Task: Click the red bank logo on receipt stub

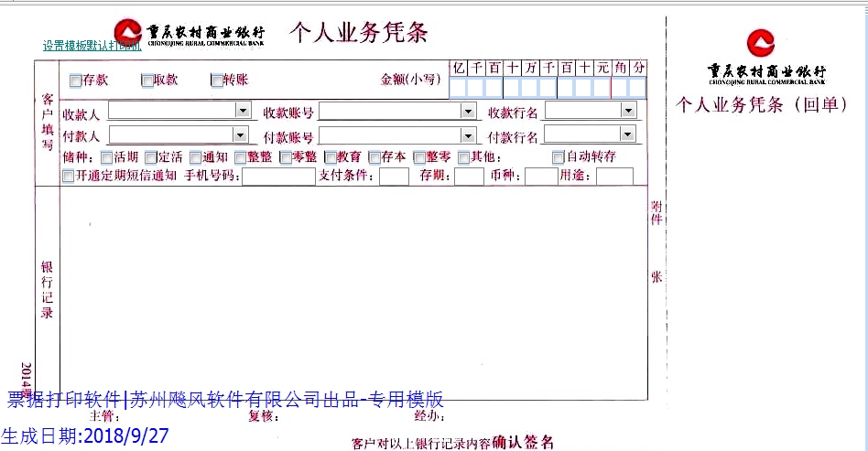Action: click(759, 43)
